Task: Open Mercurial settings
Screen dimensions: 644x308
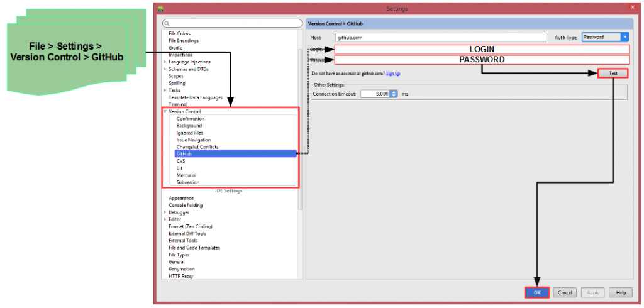Action: click(x=186, y=175)
